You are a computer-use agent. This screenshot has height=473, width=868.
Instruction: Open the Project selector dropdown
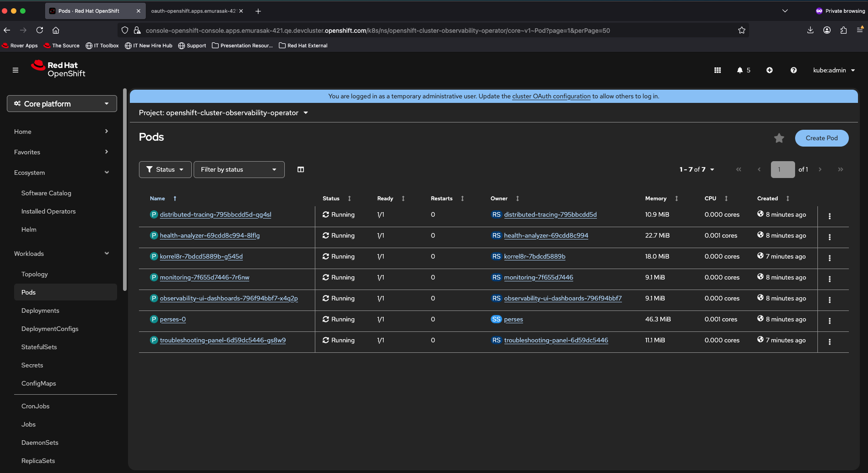pos(223,113)
